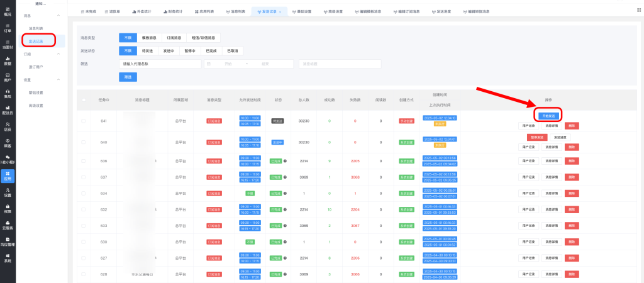Screen dimensions: 644x283
Task: Close the 发送记录 tab
Action: (x=280, y=12)
